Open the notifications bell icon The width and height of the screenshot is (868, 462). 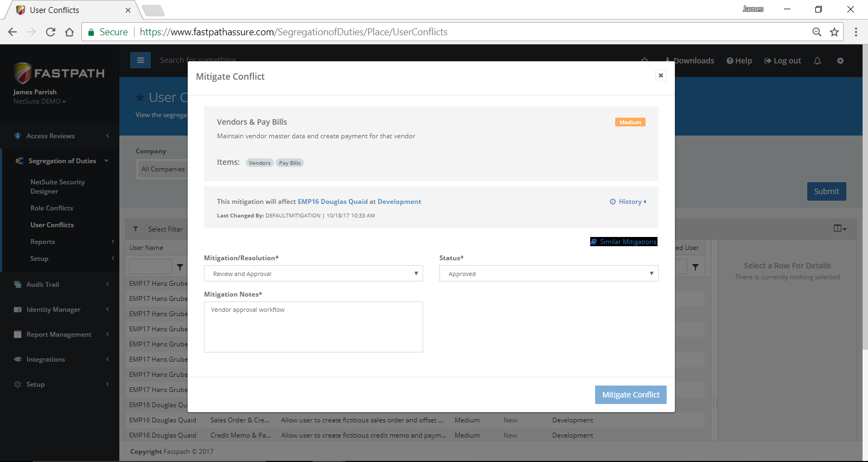(817, 61)
